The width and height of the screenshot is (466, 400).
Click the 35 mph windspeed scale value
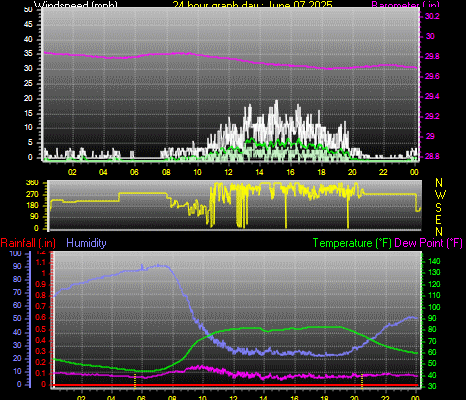tap(28, 54)
